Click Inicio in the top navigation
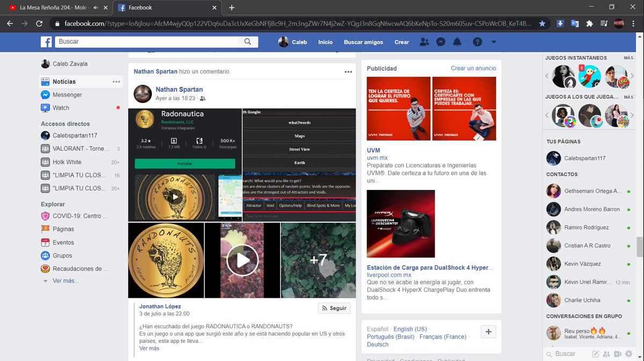644x361 pixels. [x=325, y=42]
